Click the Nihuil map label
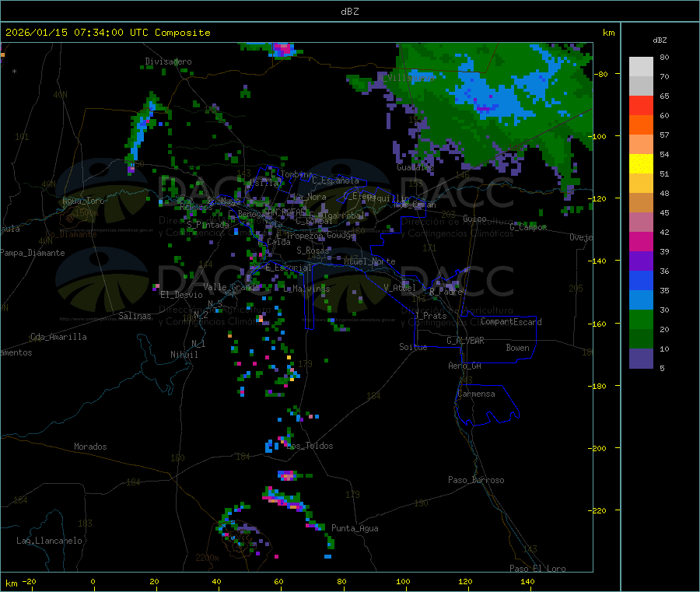The image size is (700, 592). [x=184, y=355]
